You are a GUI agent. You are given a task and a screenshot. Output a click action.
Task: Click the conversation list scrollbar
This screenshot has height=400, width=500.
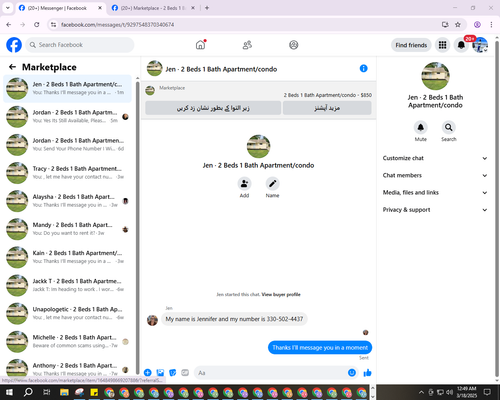pyautogui.click(x=137, y=227)
